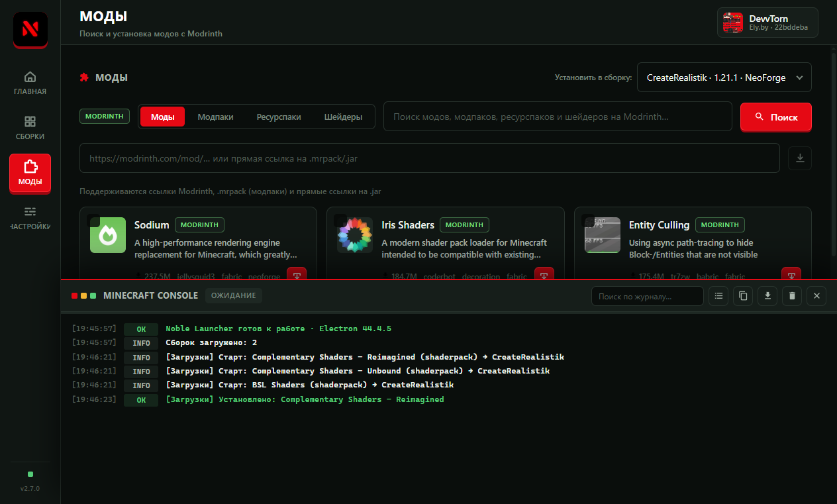Clear the console with the trash icon
The image size is (837, 504).
[792, 296]
